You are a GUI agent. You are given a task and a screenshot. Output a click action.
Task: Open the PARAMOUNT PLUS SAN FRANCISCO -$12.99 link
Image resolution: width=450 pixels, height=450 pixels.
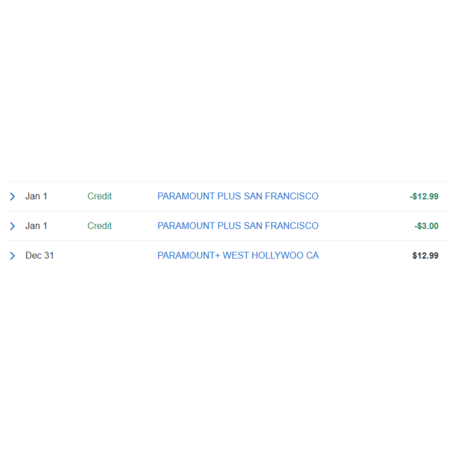point(238,196)
